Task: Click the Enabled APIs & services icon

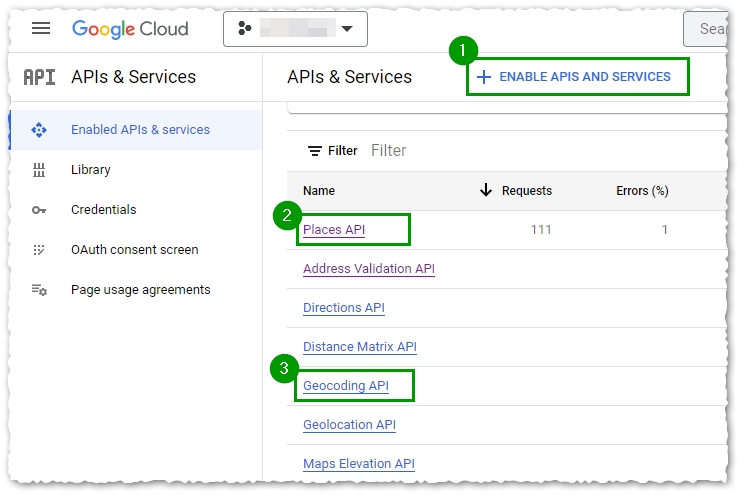Action: point(39,130)
